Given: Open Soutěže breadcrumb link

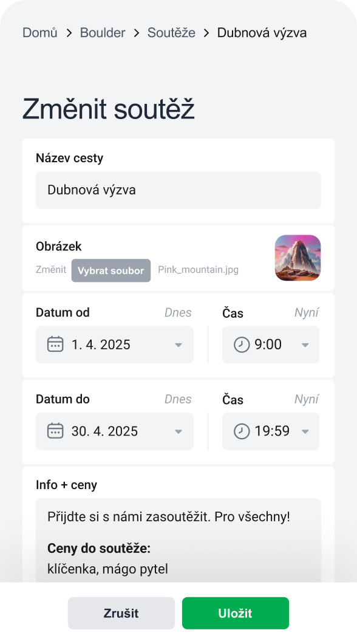Looking at the screenshot, I should (172, 32).
